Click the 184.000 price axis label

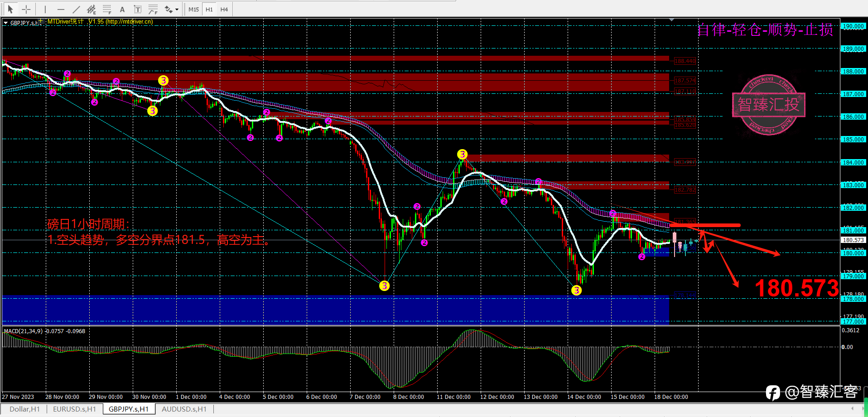point(853,162)
